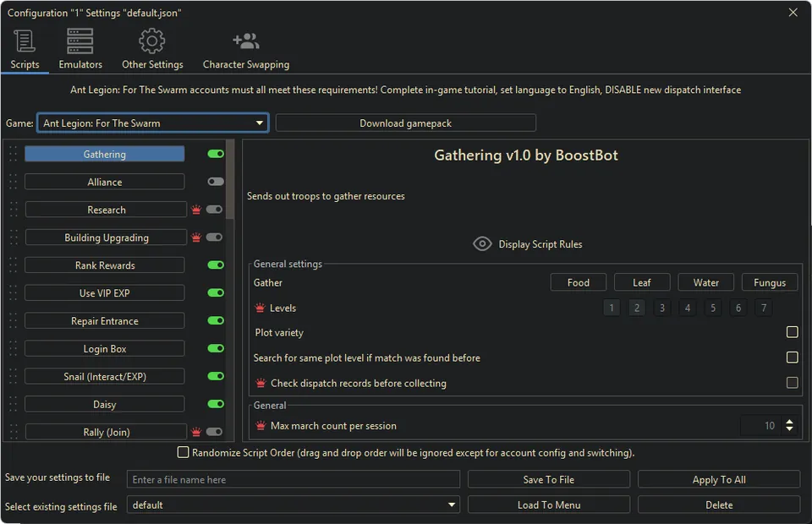Click the Download gamepack button
812x524 pixels.
[405, 123]
